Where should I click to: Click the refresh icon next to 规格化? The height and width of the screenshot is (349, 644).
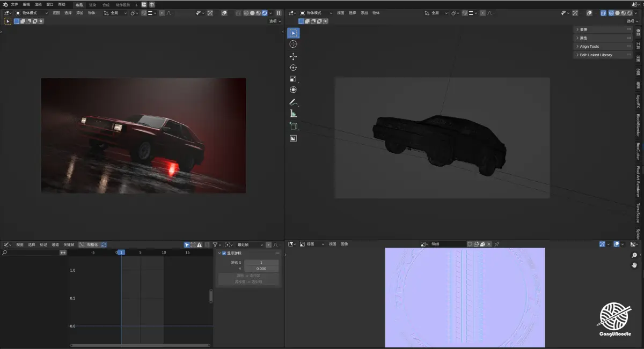point(104,244)
